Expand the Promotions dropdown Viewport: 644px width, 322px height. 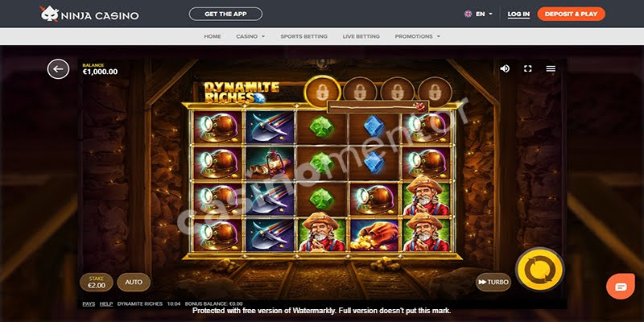(x=417, y=36)
